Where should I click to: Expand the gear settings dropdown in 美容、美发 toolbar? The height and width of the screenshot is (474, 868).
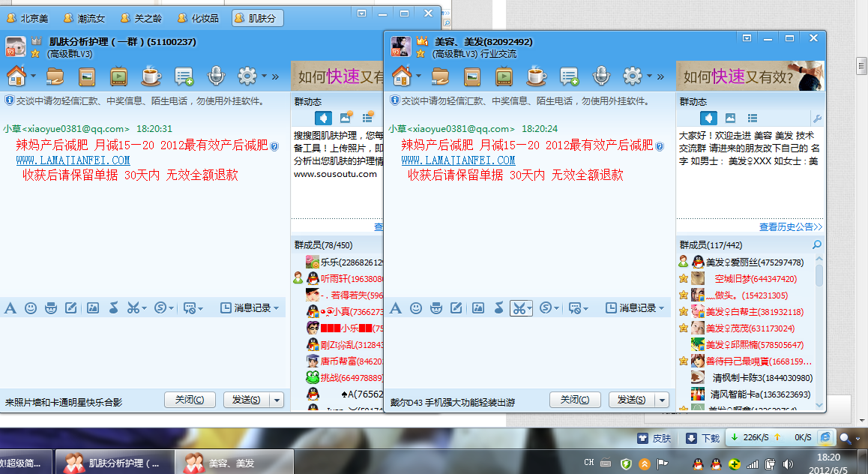pos(648,76)
